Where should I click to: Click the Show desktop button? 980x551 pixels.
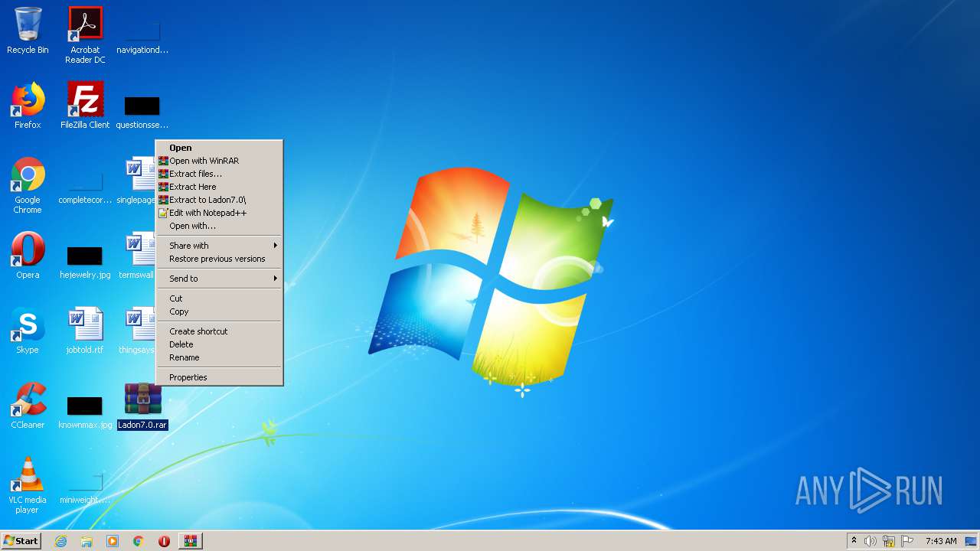point(972,541)
